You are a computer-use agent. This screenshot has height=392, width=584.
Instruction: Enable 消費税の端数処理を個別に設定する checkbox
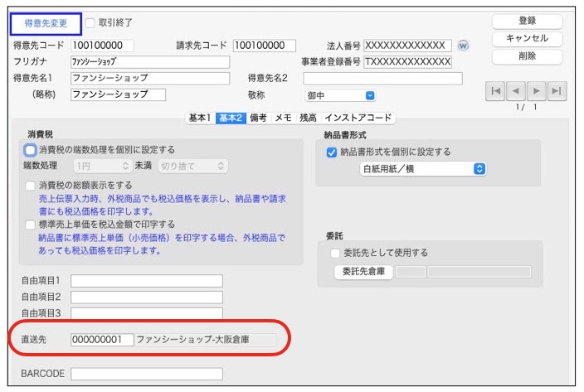point(31,150)
